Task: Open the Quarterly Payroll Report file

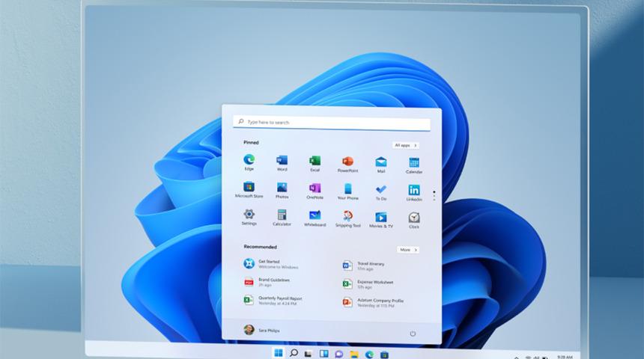Action: click(x=273, y=301)
